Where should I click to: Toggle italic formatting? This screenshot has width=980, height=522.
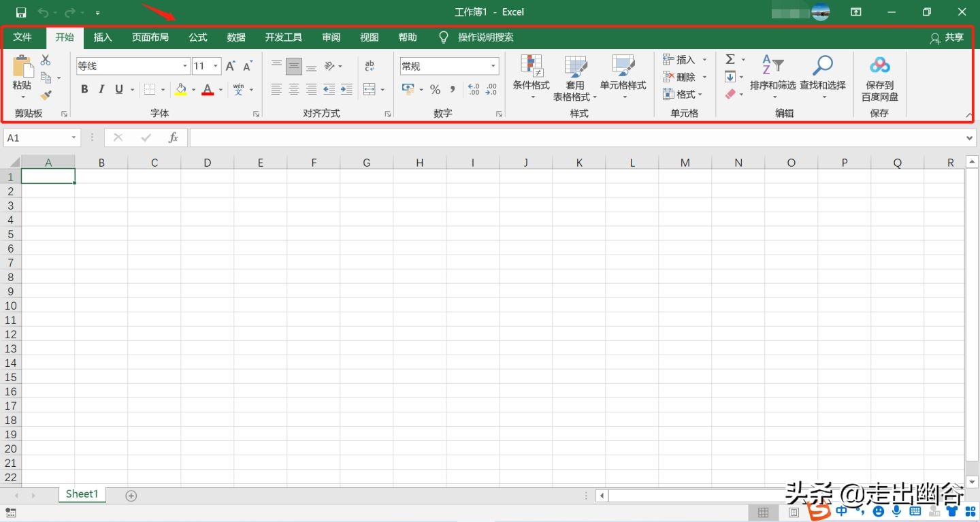[101, 89]
